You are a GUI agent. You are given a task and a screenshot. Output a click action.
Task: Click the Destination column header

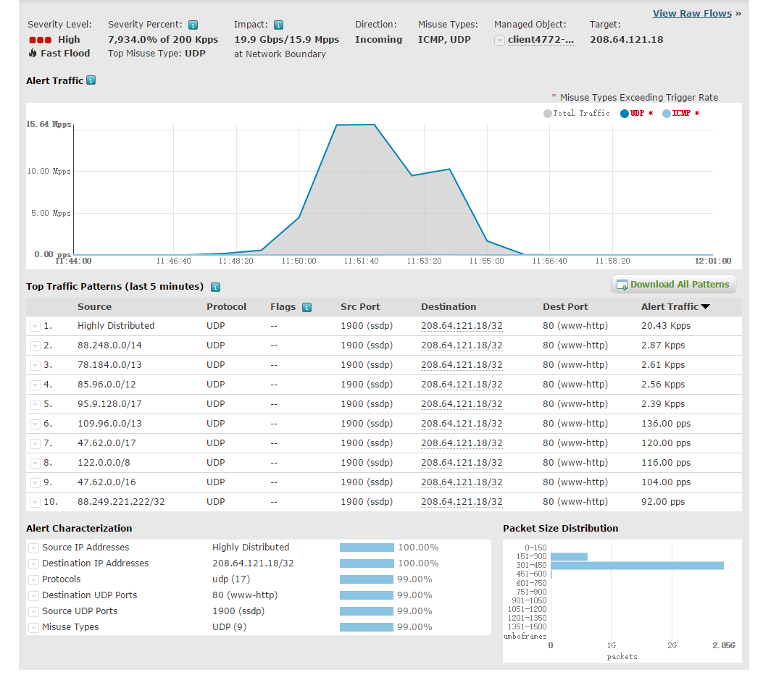point(449,307)
